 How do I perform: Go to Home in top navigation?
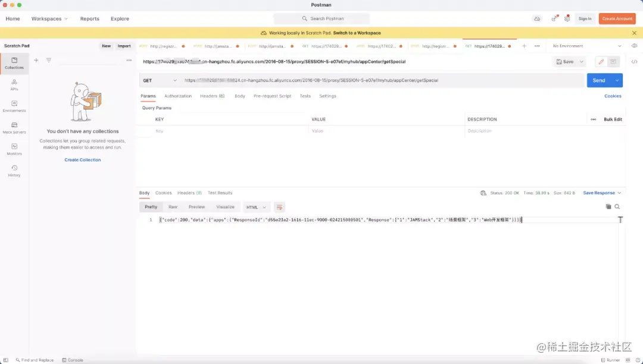(x=13, y=19)
